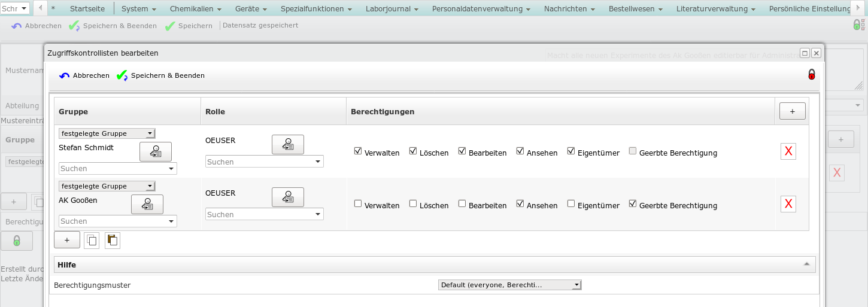Uncheck Verwalten for Stefan Schmidt
868x307 pixels.
pyautogui.click(x=358, y=151)
